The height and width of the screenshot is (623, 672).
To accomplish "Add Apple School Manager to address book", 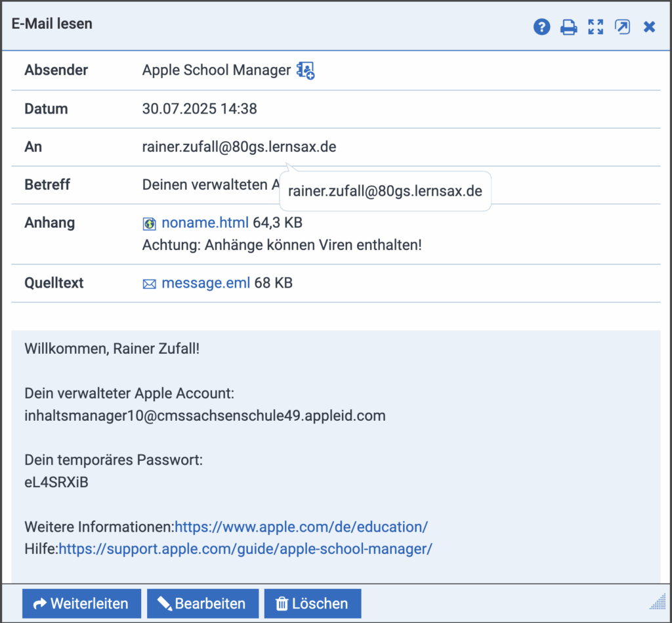I will 306,70.
